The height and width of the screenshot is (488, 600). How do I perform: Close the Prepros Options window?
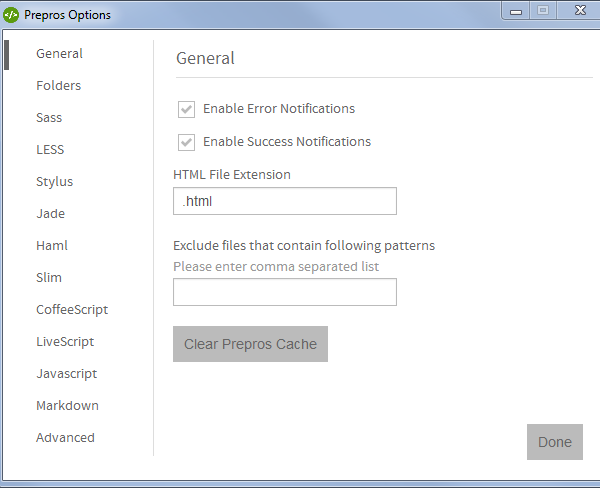pos(580,11)
